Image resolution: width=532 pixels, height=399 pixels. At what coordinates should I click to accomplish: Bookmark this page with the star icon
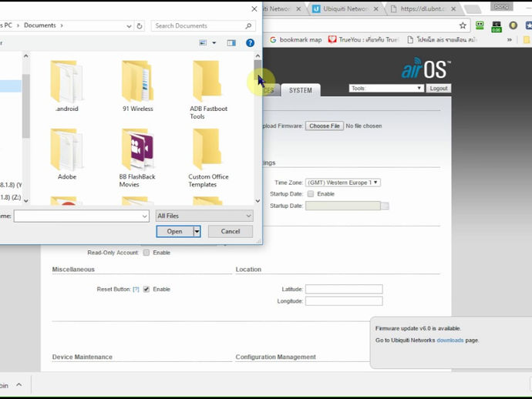coord(463,25)
